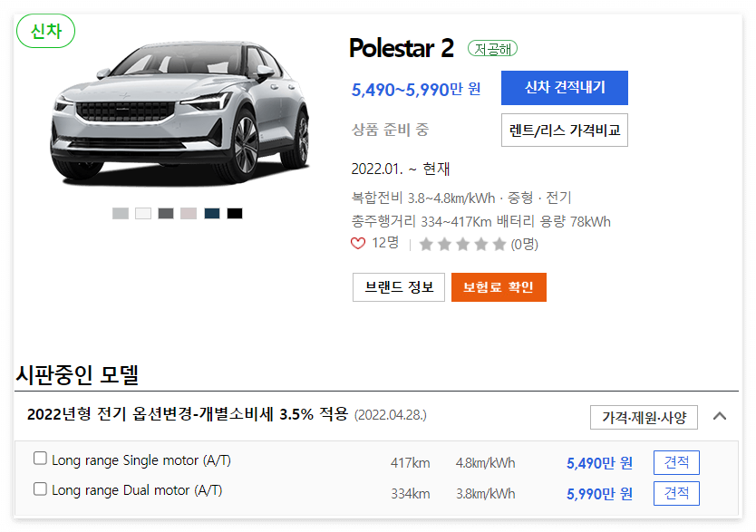Click the Polestar 2 title
The image size is (756, 532).
402,48
